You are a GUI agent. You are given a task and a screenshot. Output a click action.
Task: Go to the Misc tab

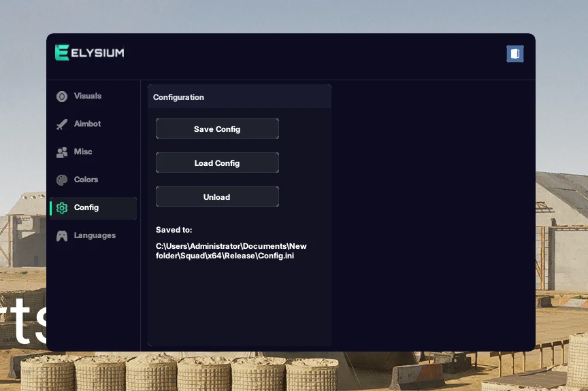(x=93, y=152)
